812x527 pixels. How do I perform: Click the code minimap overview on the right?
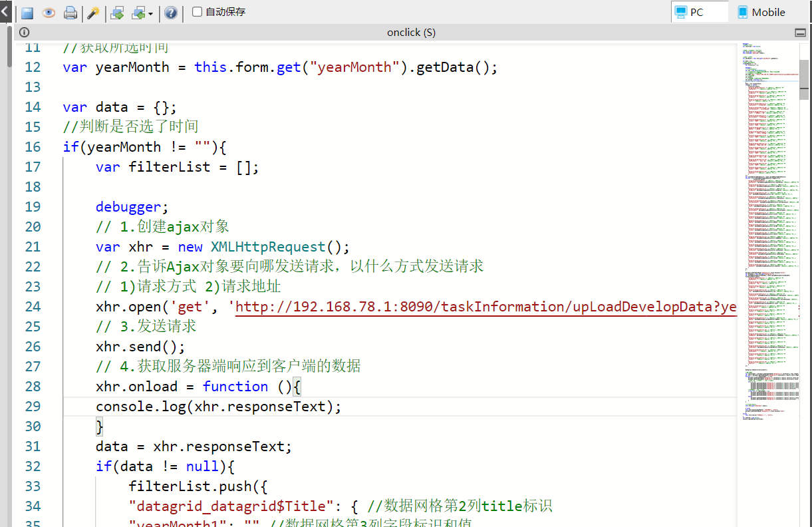pos(770,233)
